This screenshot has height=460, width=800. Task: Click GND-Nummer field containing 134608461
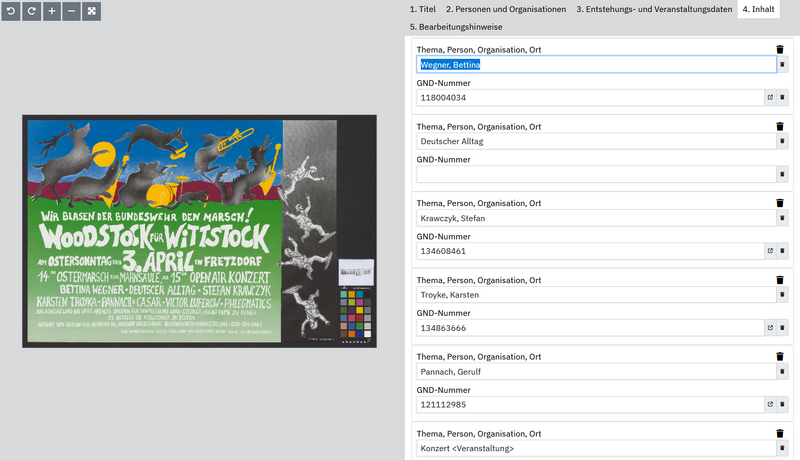[x=590, y=251]
